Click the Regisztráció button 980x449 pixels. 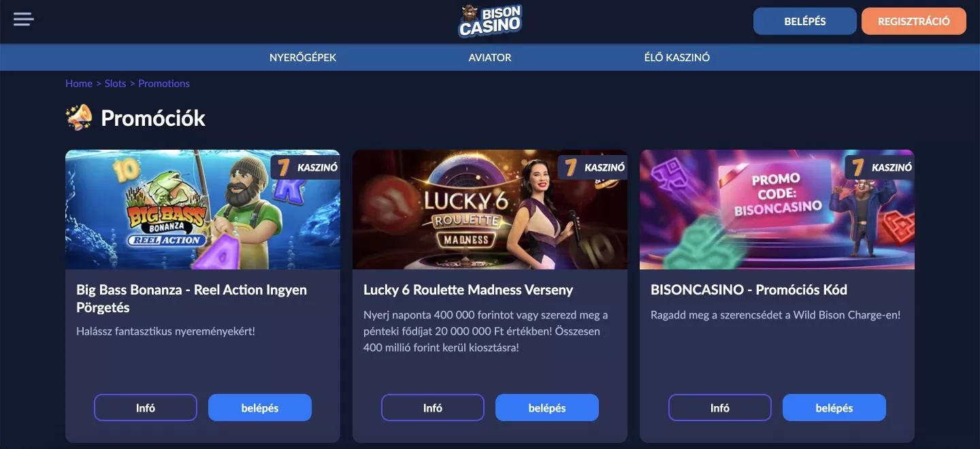coord(914,21)
